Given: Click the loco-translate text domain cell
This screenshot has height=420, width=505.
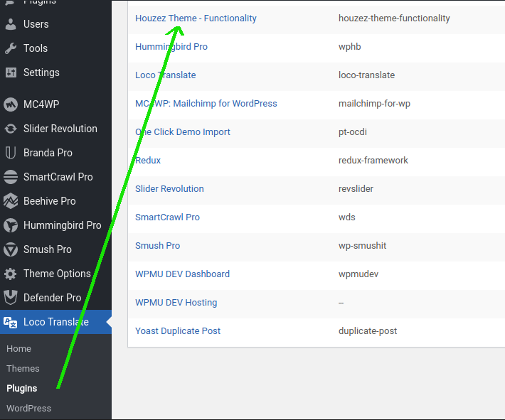Looking at the screenshot, I should click(366, 75).
